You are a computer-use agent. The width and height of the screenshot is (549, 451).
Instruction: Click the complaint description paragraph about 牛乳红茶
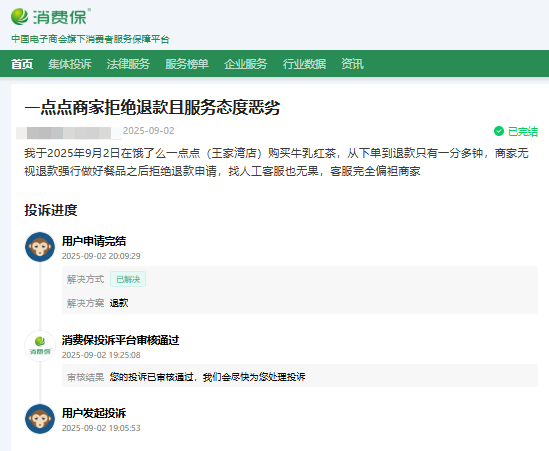click(x=276, y=162)
